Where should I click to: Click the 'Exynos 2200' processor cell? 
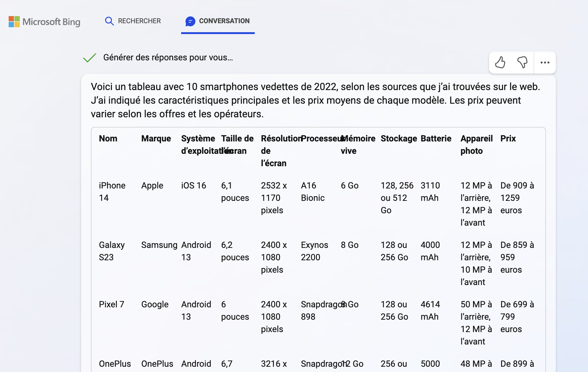pyautogui.click(x=314, y=251)
